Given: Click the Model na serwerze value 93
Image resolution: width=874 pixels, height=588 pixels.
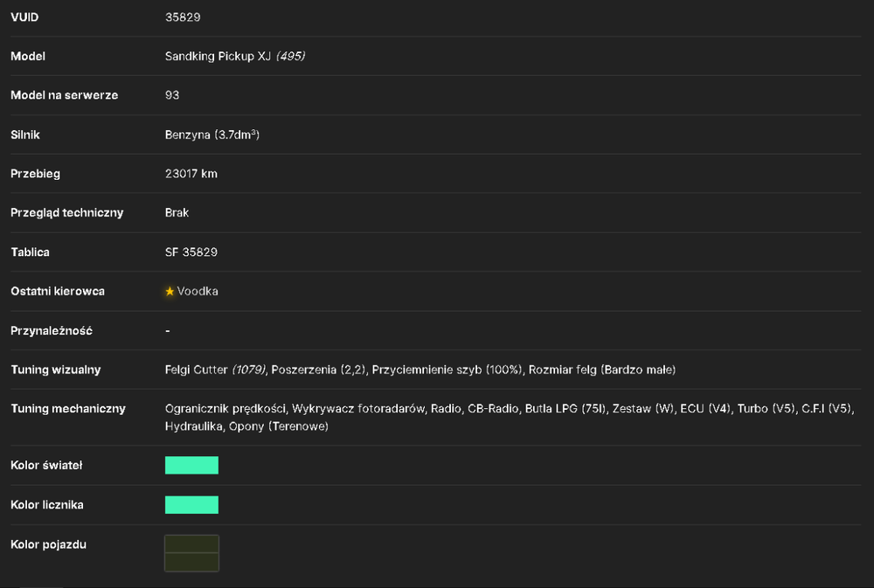Looking at the screenshot, I should coord(172,95).
